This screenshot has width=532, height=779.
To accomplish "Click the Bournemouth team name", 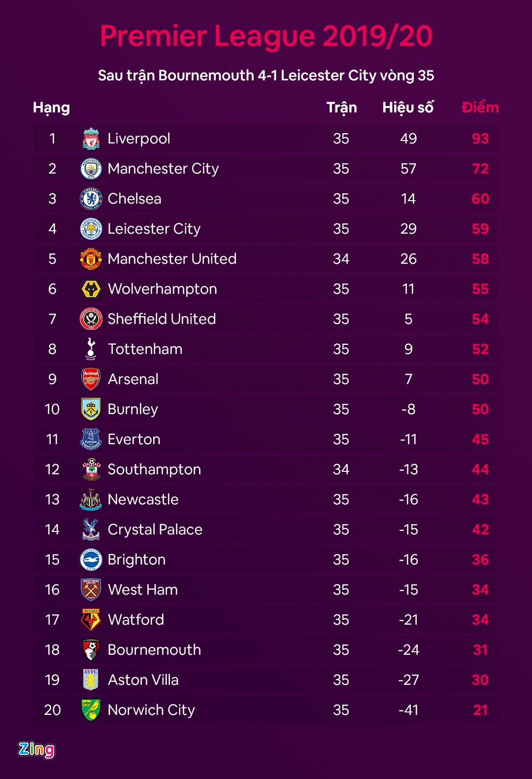I will [x=154, y=650].
